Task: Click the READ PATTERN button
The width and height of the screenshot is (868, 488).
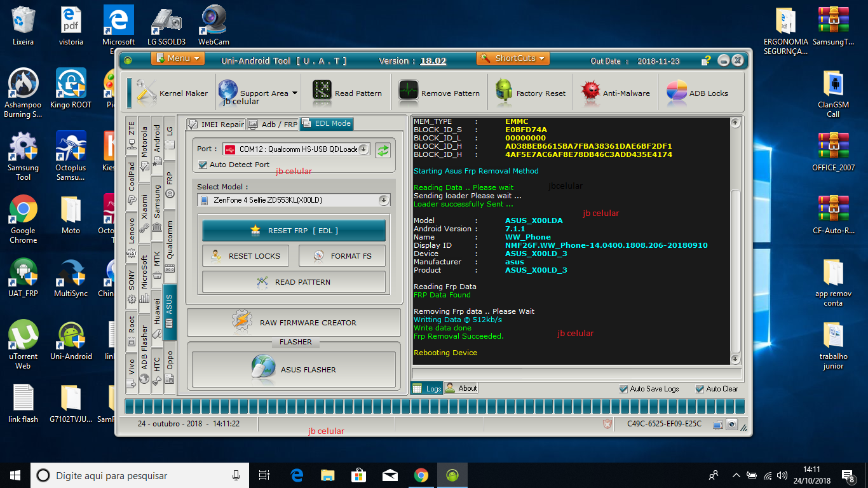Action: pyautogui.click(x=294, y=282)
